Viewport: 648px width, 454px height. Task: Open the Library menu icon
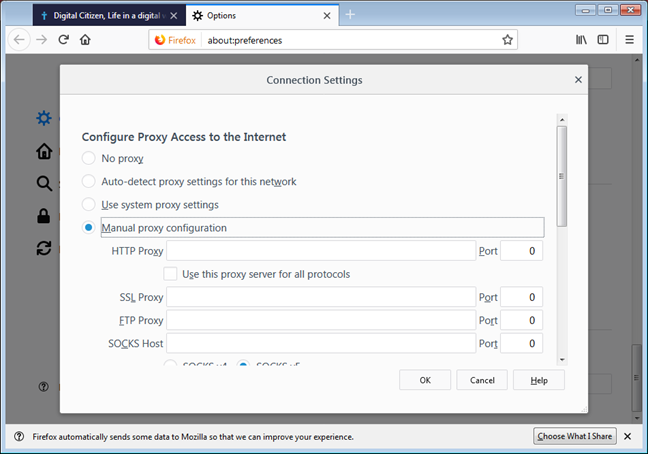[x=581, y=40]
